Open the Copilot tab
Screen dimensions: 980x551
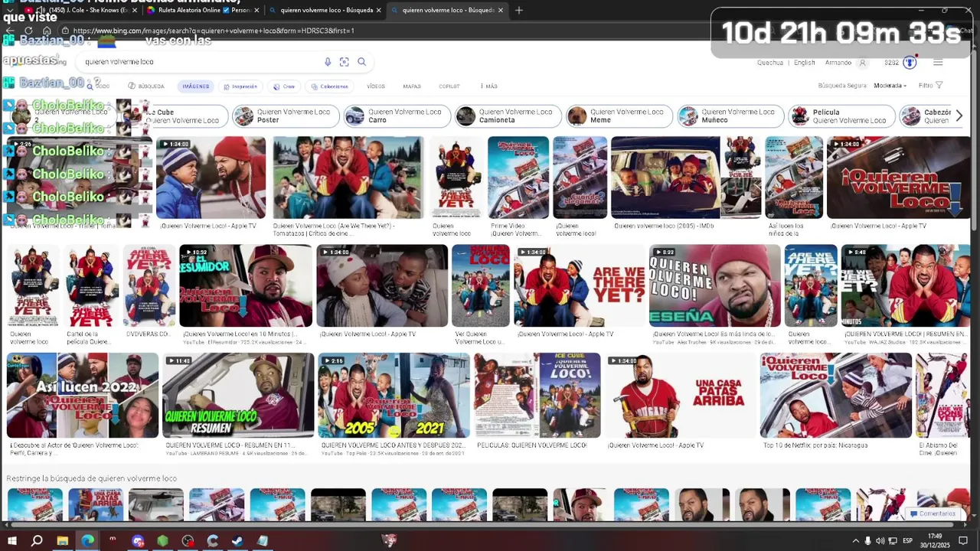(449, 86)
